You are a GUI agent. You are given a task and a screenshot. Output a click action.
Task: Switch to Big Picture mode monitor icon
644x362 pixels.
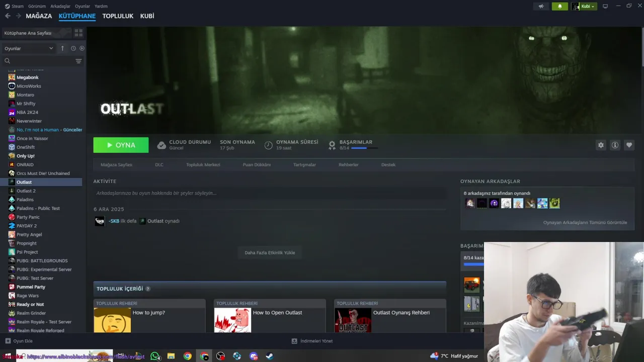605,7
